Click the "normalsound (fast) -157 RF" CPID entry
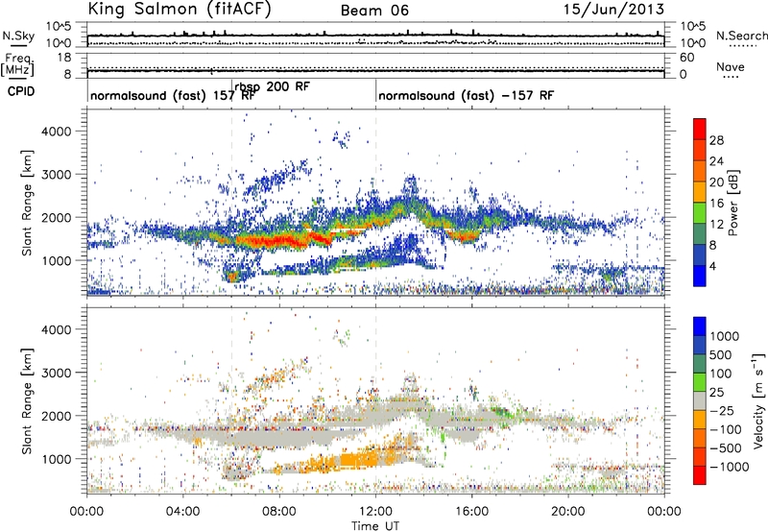 point(466,95)
